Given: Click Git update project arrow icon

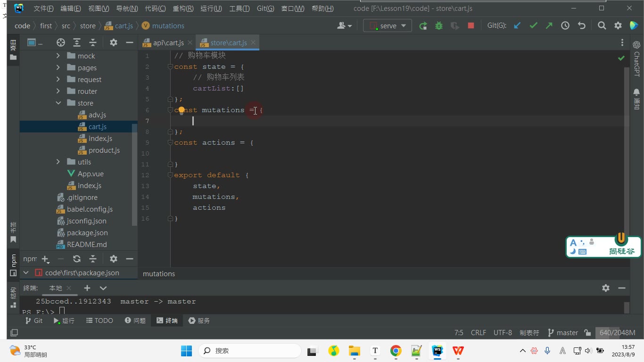Looking at the screenshot, I should (517, 26).
